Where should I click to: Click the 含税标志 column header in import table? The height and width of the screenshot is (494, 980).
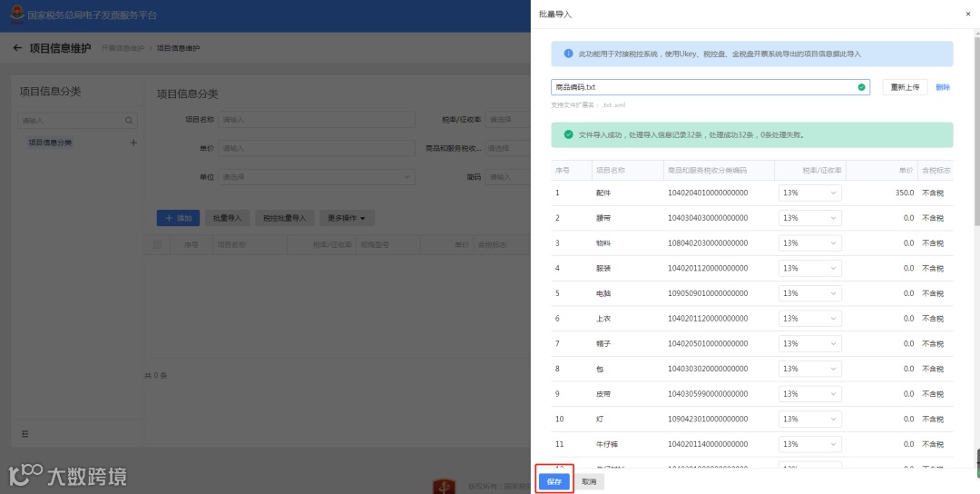tap(936, 170)
